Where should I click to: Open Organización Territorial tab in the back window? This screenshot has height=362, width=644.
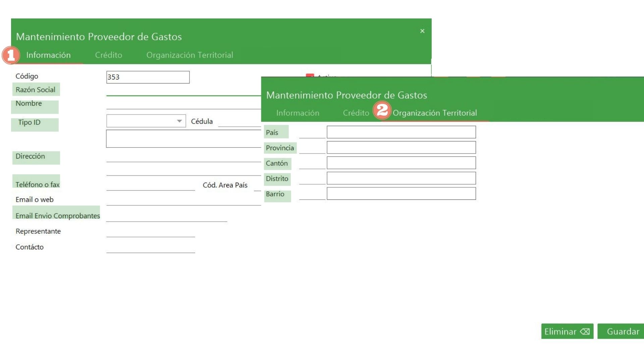point(190,55)
